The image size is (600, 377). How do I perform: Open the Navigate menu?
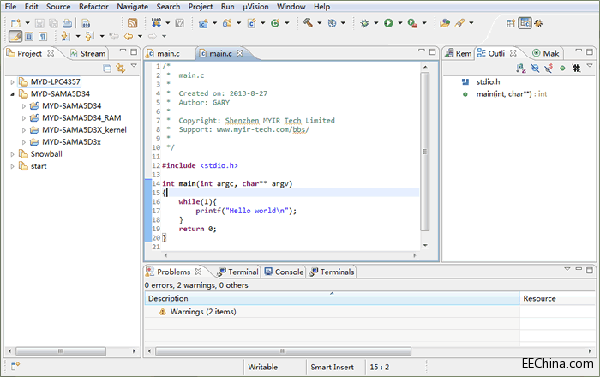[132, 7]
